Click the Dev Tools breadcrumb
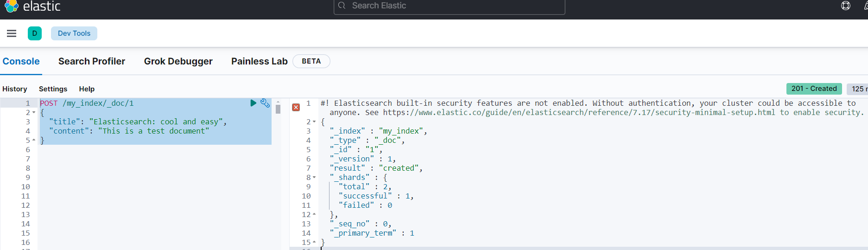Screen dimensions: 868x250 pyautogui.click(x=74, y=33)
